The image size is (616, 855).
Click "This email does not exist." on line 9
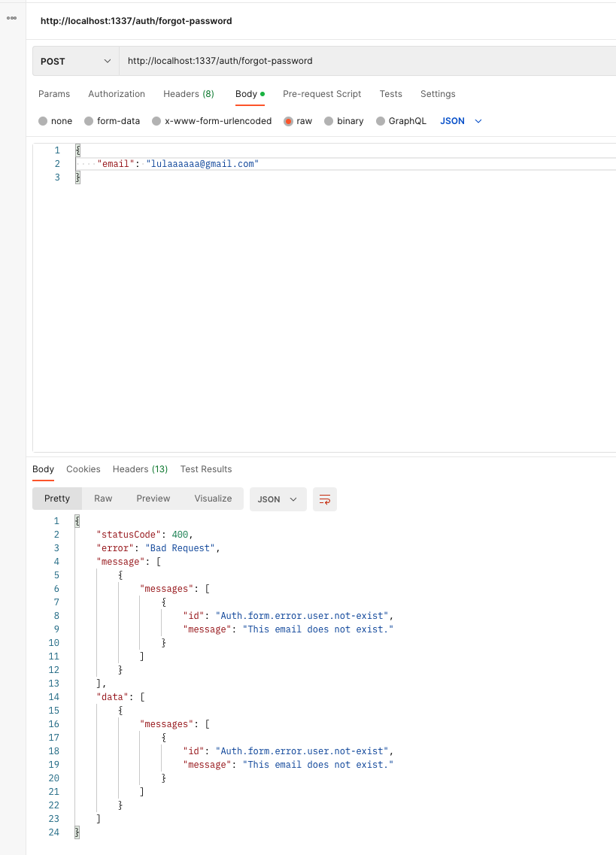[318, 629]
